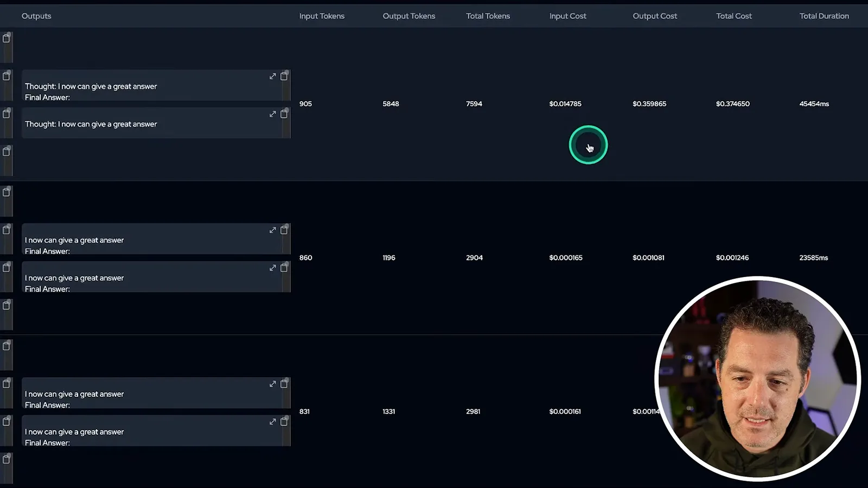The height and width of the screenshot is (488, 868).
Task: Click the $0.374650 total cost value
Action: [x=732, y=104]
